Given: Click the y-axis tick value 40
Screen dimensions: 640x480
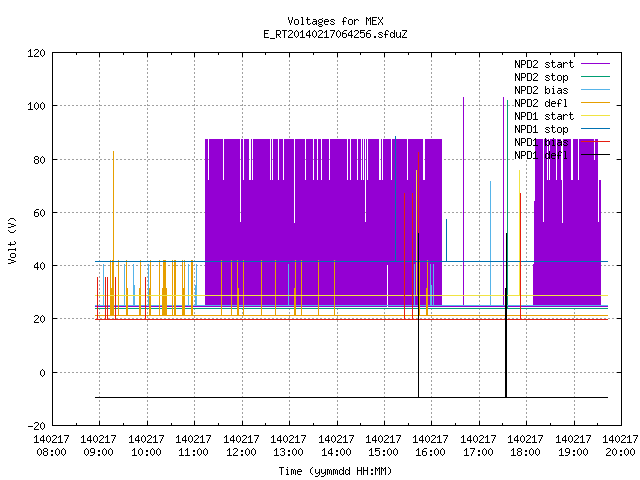Looking at the screenshot, I should tap(40, 266).
